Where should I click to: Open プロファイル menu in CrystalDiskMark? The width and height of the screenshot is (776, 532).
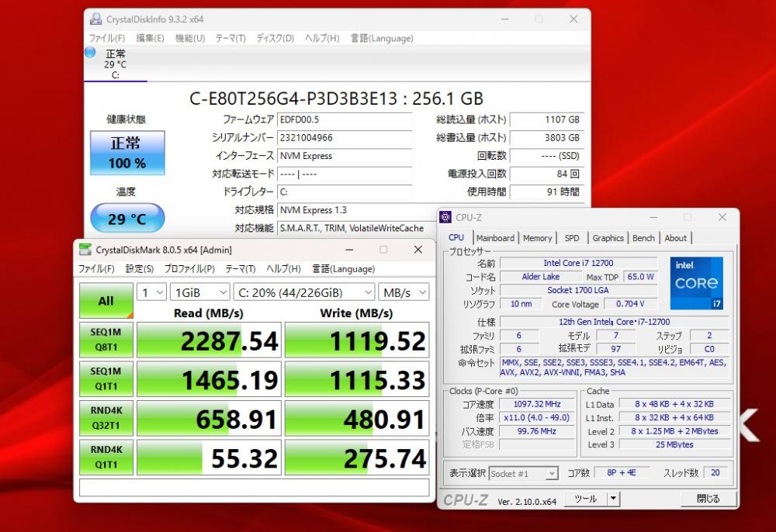point(189,268)
